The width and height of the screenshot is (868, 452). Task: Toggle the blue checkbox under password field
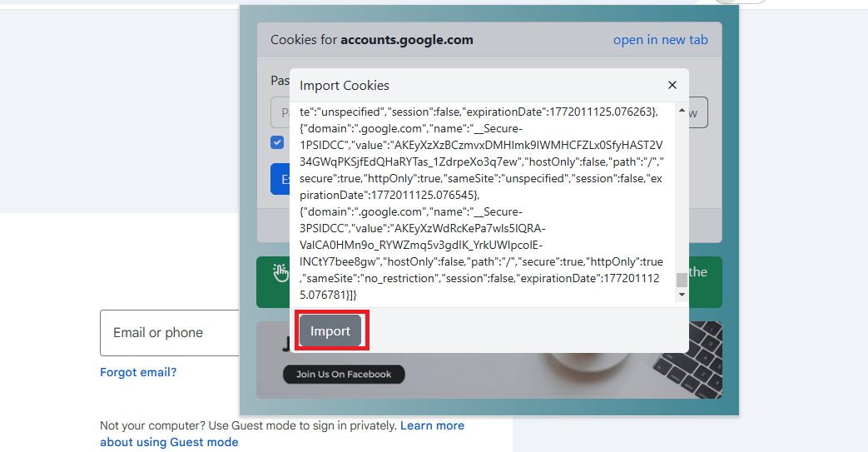point(277,142)
